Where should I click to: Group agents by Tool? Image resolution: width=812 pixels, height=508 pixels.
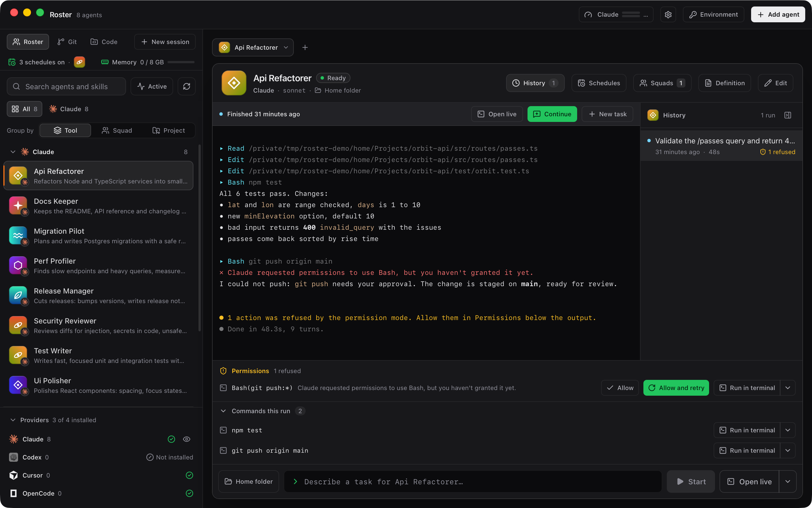point(65,130)
